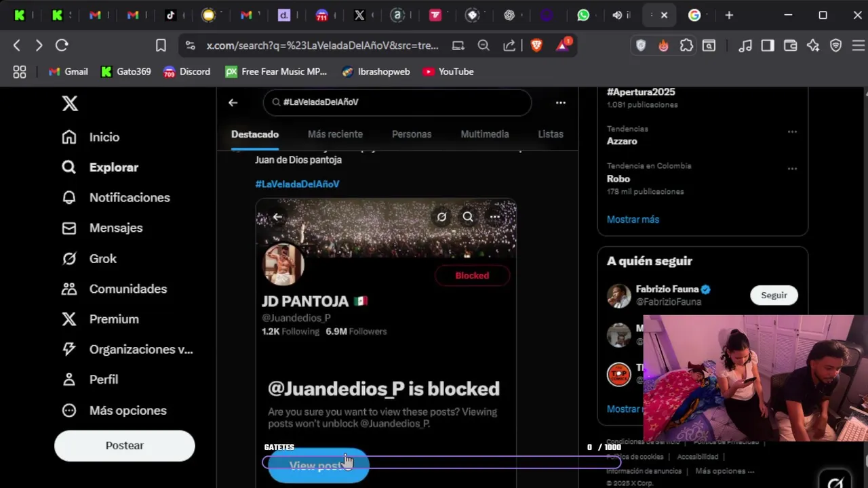Switch to Más reciente tab
Viewport: 868px width, 488px height.
tap(335, 134)
